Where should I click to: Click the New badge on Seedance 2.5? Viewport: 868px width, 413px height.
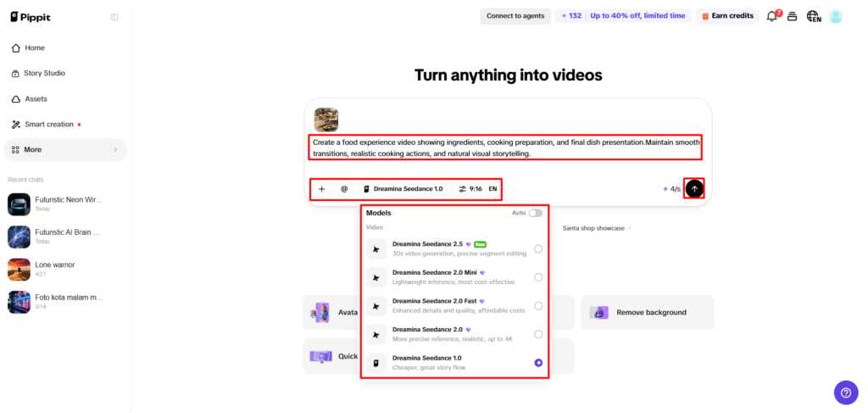tap(480, 243)
